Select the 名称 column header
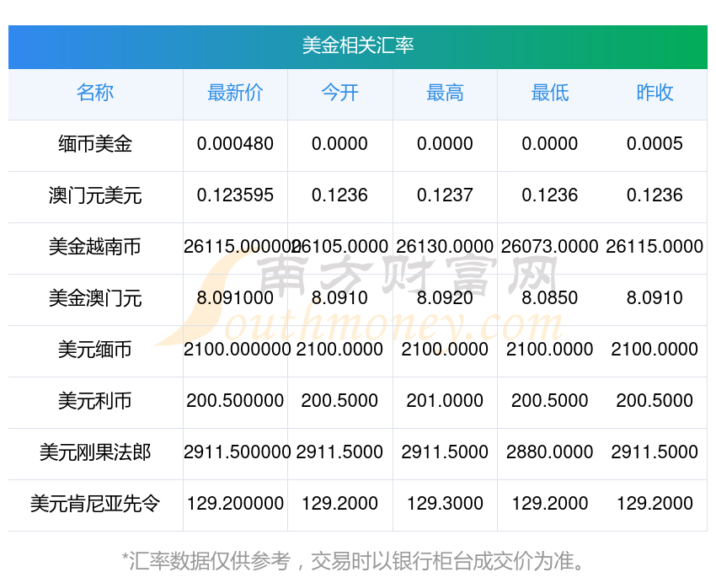This screenshot has width=716, height=588. (95, 94)
